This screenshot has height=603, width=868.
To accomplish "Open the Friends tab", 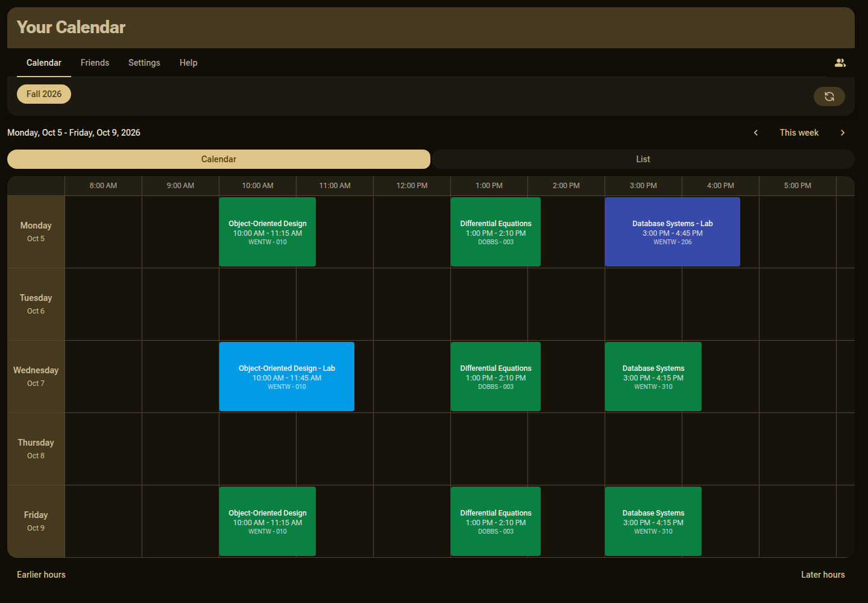I will pos(95,63).
